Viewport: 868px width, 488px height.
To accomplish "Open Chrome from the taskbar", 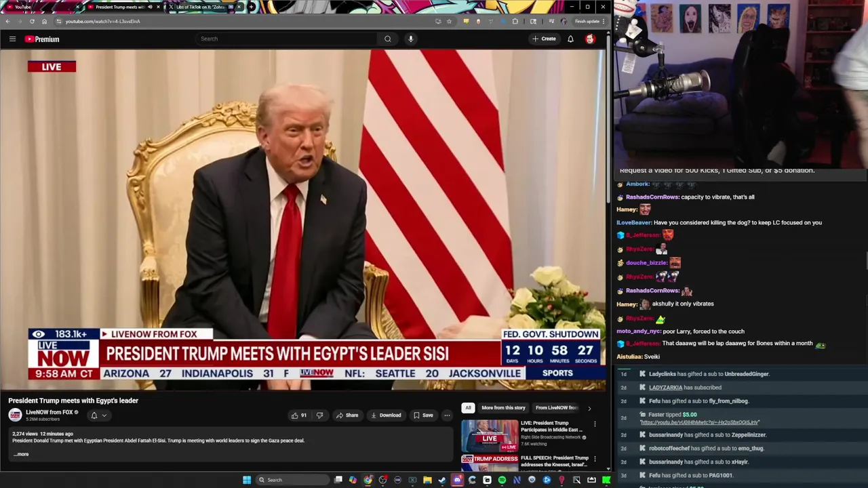I will [368, 480].
